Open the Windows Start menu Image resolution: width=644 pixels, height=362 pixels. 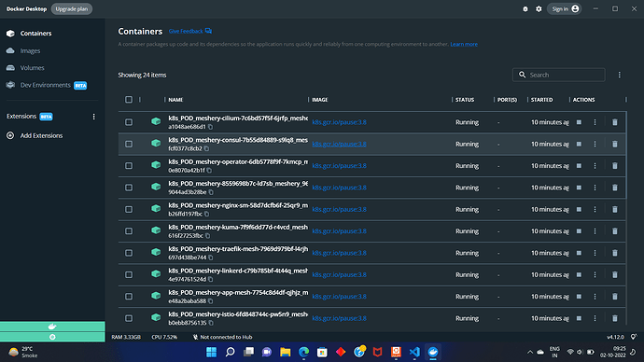point(211,352)
